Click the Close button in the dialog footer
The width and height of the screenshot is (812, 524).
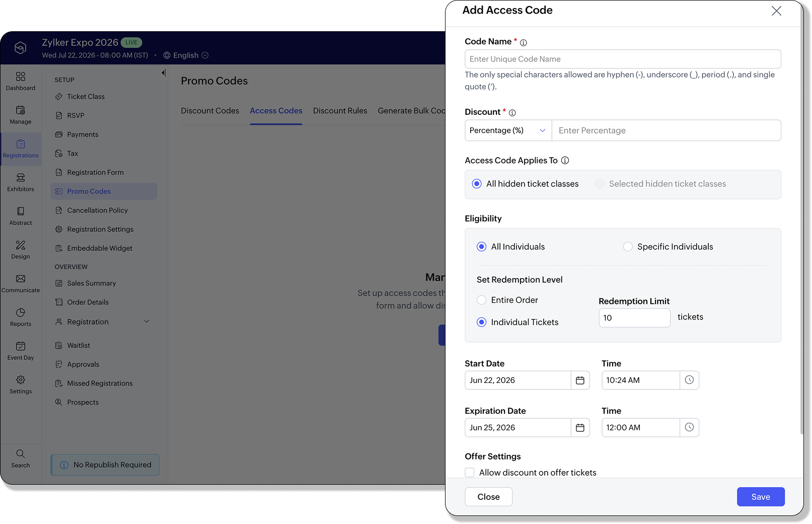pos(488,497)
